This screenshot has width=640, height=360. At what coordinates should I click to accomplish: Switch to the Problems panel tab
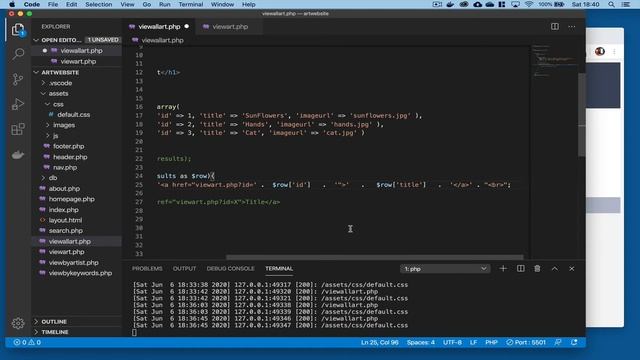click(147, 269)
